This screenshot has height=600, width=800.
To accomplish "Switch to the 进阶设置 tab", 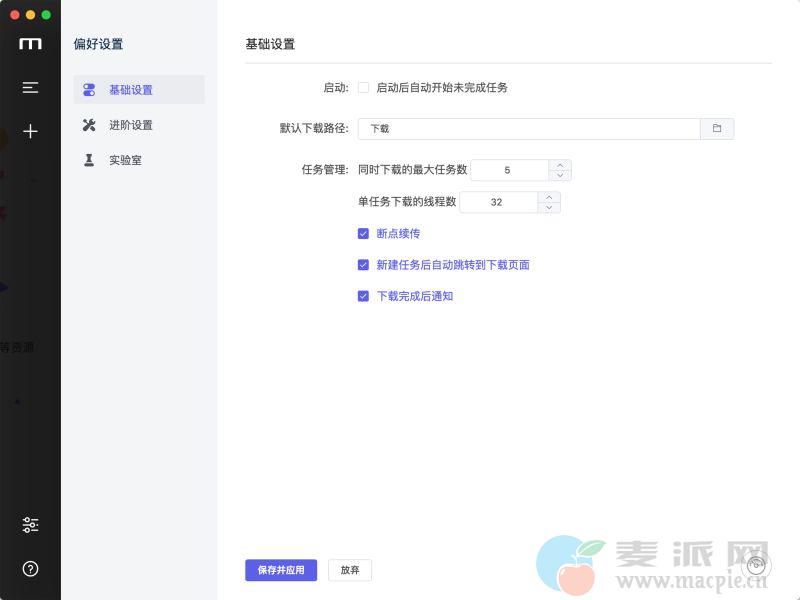I will pos(131,125).
